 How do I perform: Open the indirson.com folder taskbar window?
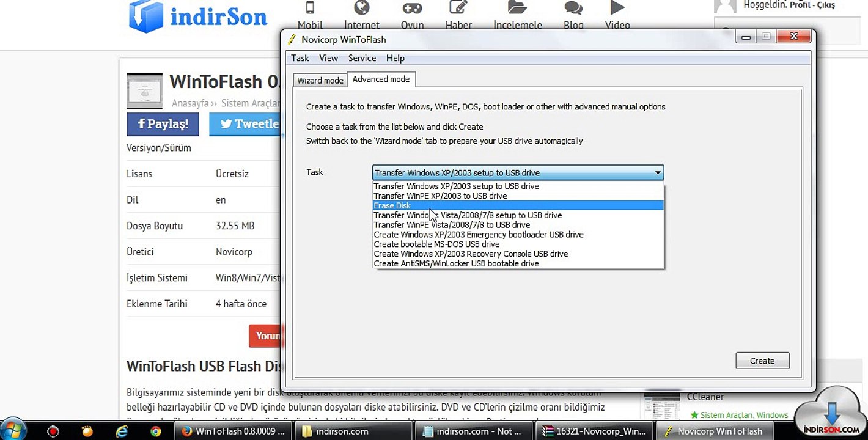point(355,431)
